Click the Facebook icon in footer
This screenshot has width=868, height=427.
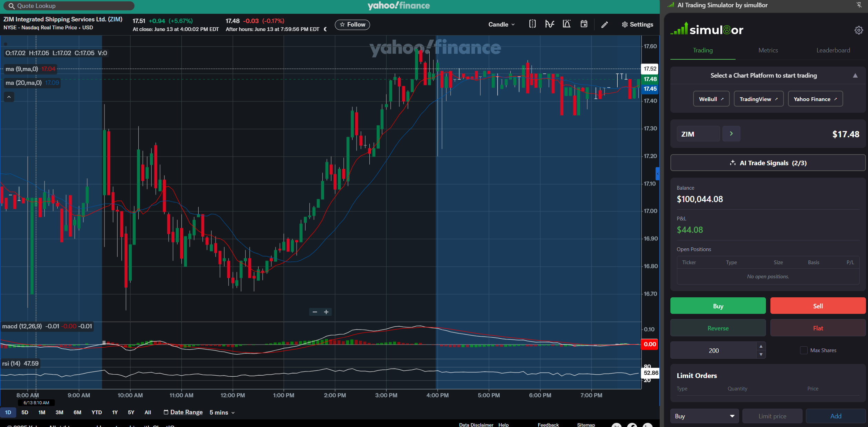click(632, 425)
